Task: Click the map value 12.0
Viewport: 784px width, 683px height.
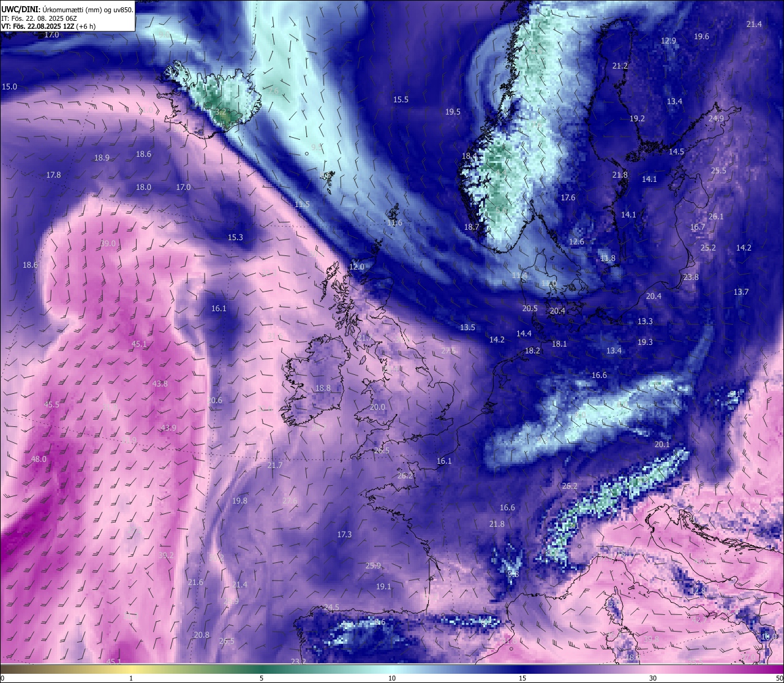Action: tap(356, 267)
